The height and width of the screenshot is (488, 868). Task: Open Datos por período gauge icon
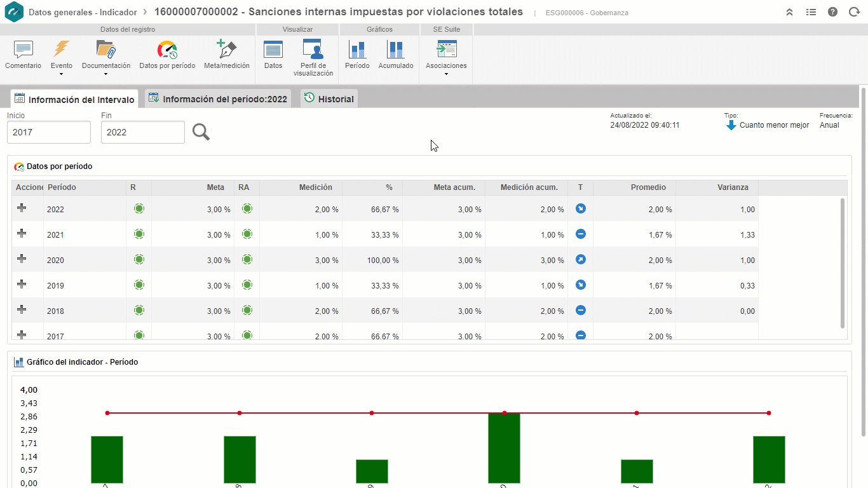pyautogui.click(x=167, y=50)
